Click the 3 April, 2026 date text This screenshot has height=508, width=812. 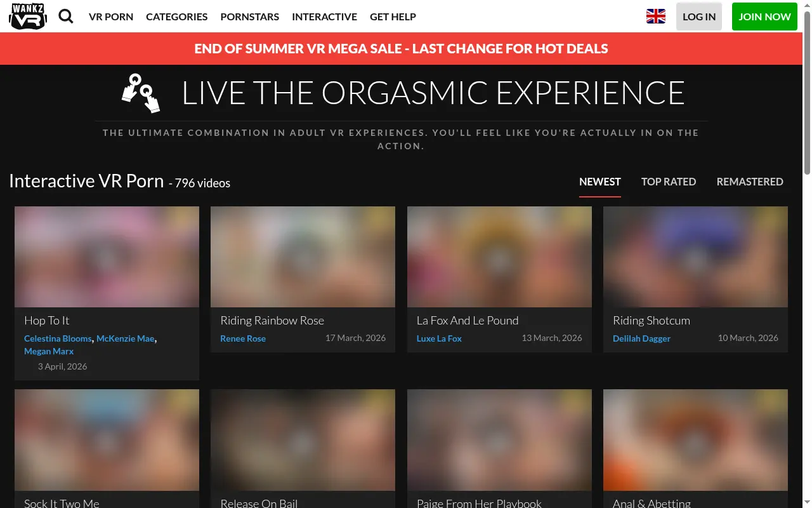point(62,366)
